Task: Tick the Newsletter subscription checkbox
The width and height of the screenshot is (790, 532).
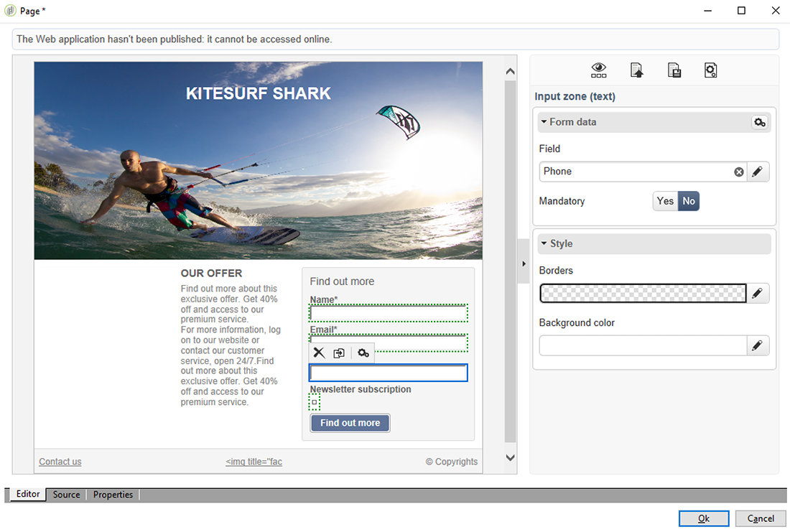Action: coord(315,402)
